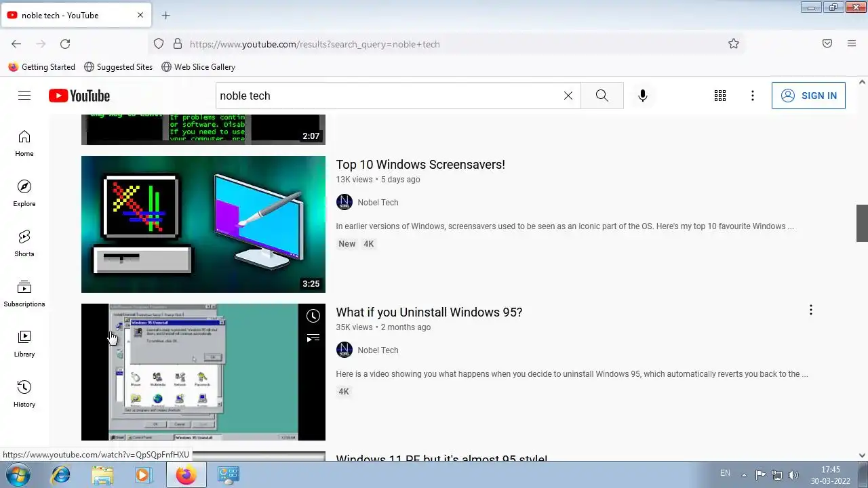Click the New badge on Screensavers video
868x488 pixels.
click(347, 244)
